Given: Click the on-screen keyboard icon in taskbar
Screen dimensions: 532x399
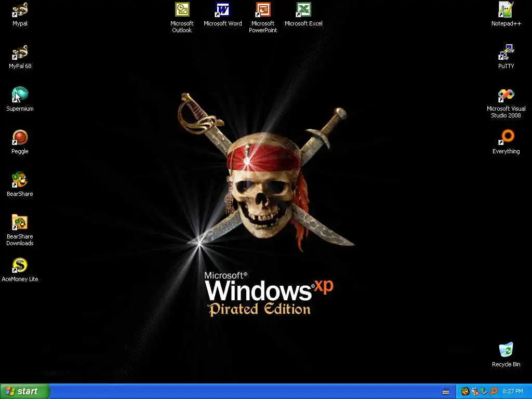Looking at the screenshot, I should coord(446,392).
